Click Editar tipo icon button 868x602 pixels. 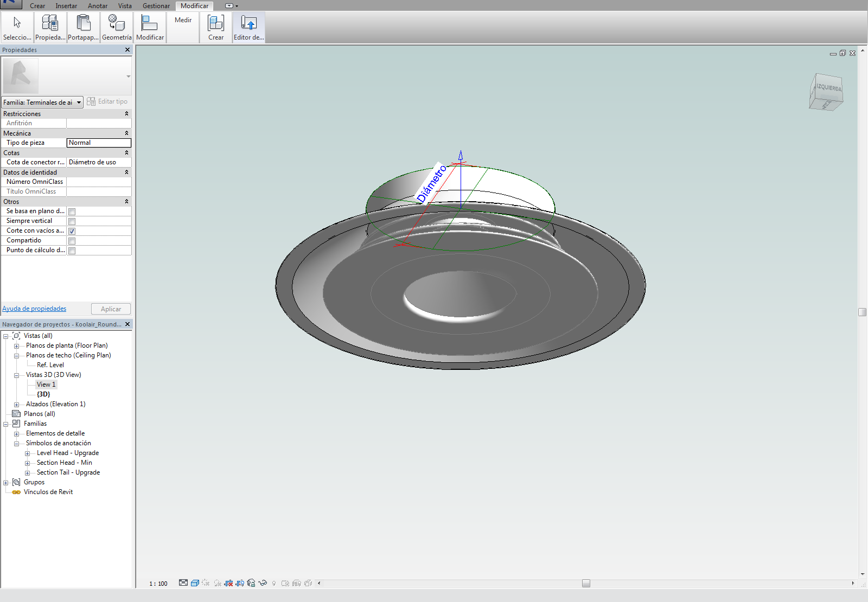107,101
